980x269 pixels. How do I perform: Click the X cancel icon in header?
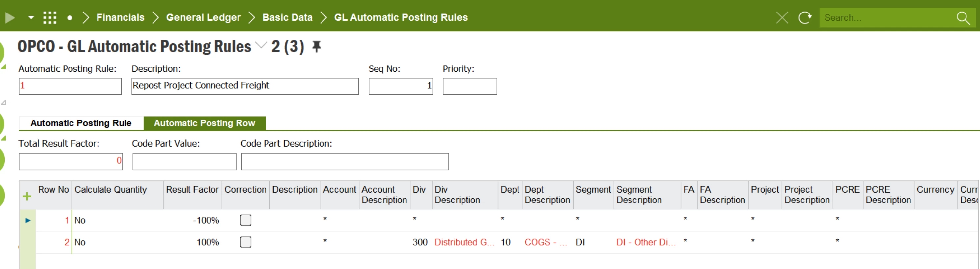782,17
